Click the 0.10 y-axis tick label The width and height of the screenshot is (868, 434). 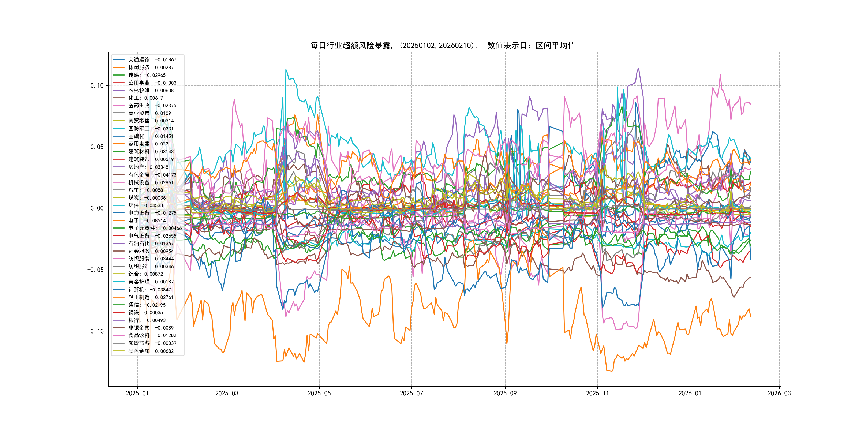tap(97, 85)
